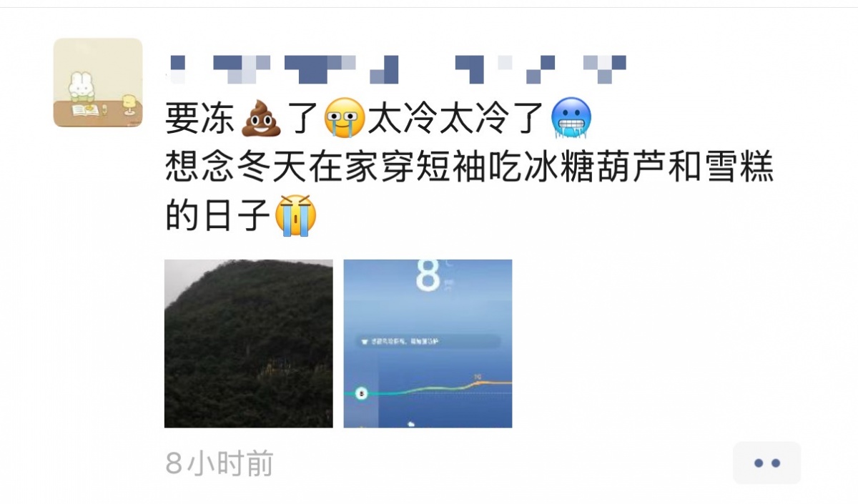The height and width of the screenshot is (504, 858).
Task: Click the 8小时前 timestamp
Action: [x=220, y=464]
